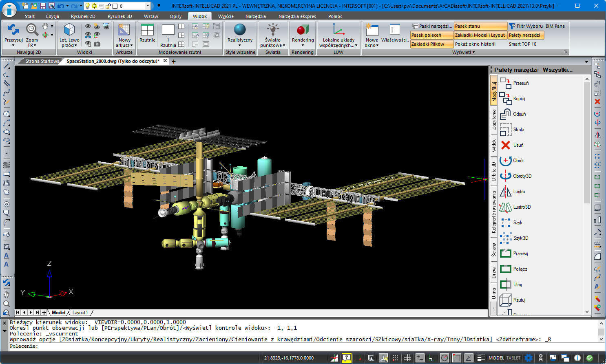
Task: Open the Nowe okno dropdown
Action: point(372,43)
